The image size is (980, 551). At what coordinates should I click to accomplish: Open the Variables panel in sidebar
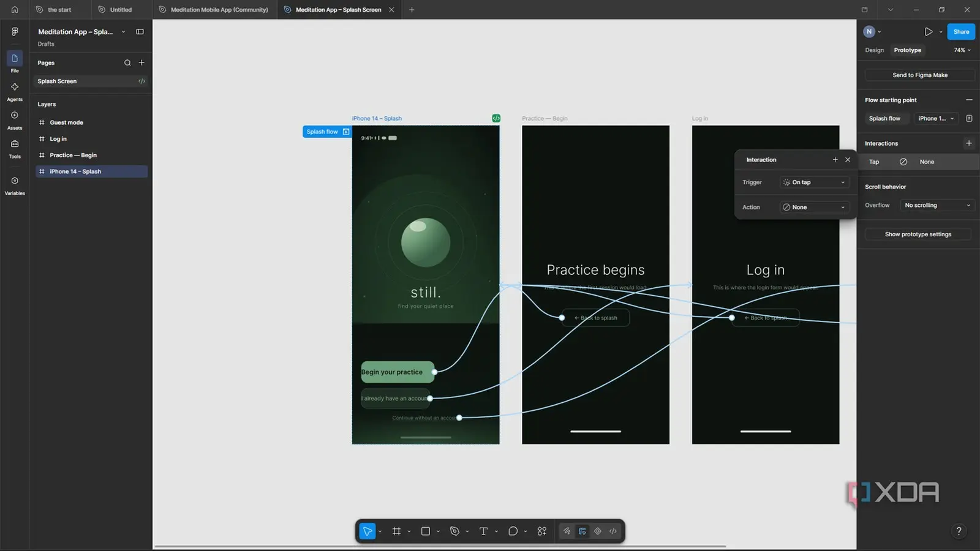point(15,185)
